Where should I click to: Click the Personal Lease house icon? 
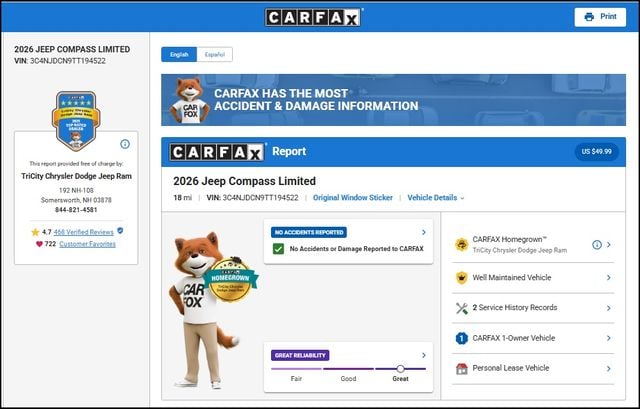coord(462,368)
